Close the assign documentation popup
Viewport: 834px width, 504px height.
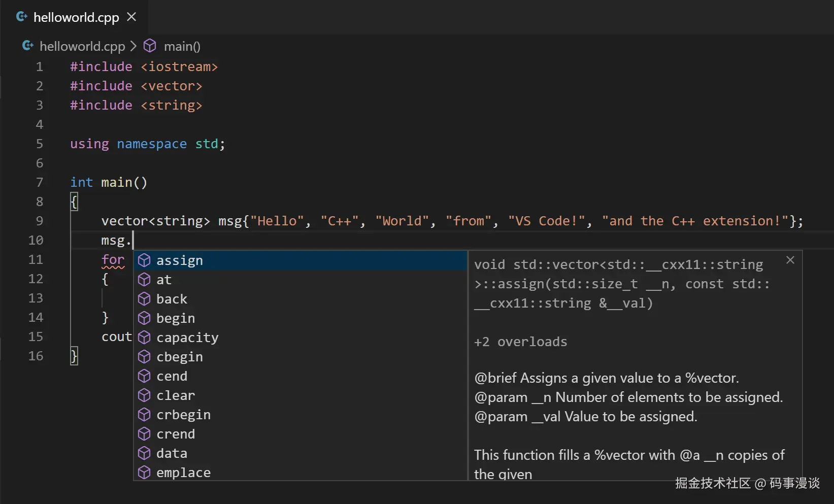point(790,260)
